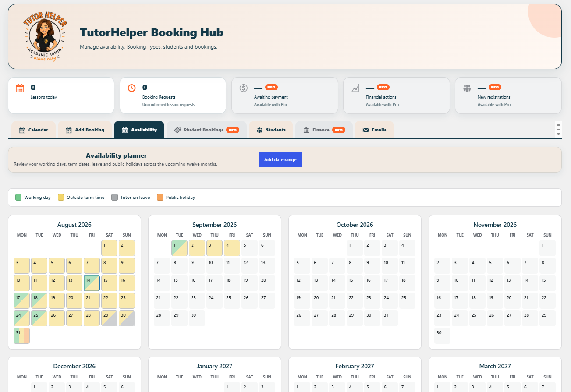Image resolution: width=571 pixels, height=392 pixels.
Task: Click the grey Tutor on leave swatch
Action: [115, 198]
